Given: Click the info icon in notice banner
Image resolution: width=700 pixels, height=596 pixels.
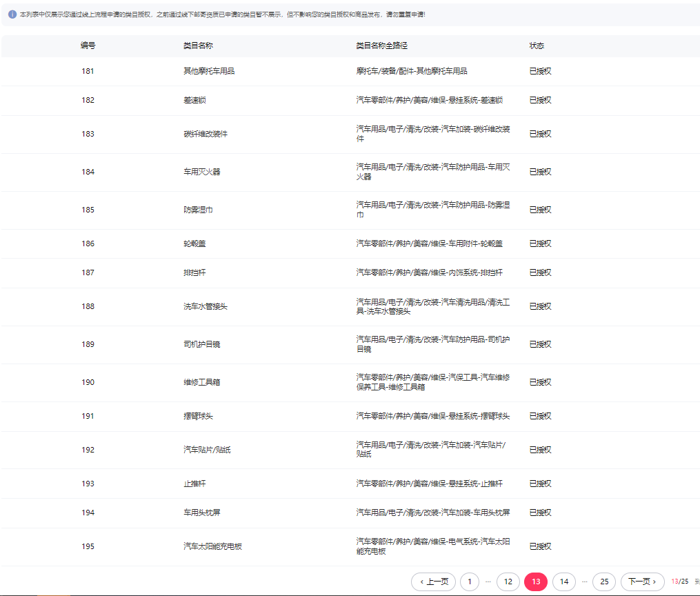Looking at the screenshot, I should (x=12, y=14).
